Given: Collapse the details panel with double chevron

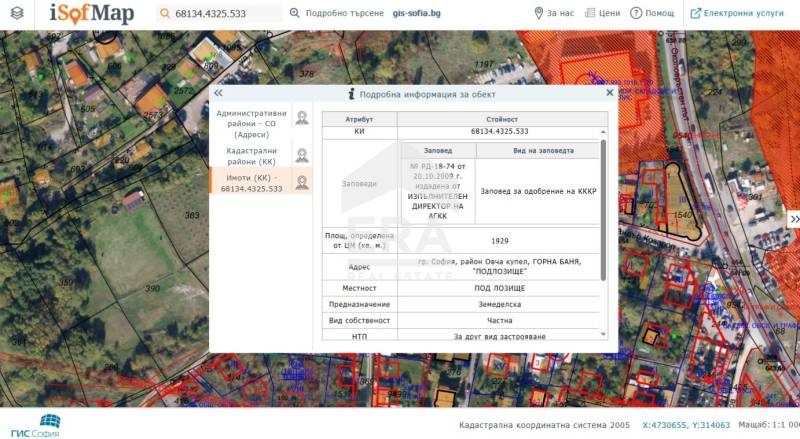Looking at the screenshot, I should [x=218, y=93].
